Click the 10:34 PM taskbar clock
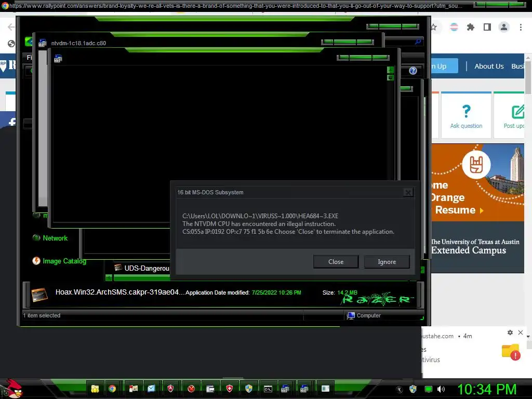This screenshot has width=532, height=399. (x=487, y=390)
